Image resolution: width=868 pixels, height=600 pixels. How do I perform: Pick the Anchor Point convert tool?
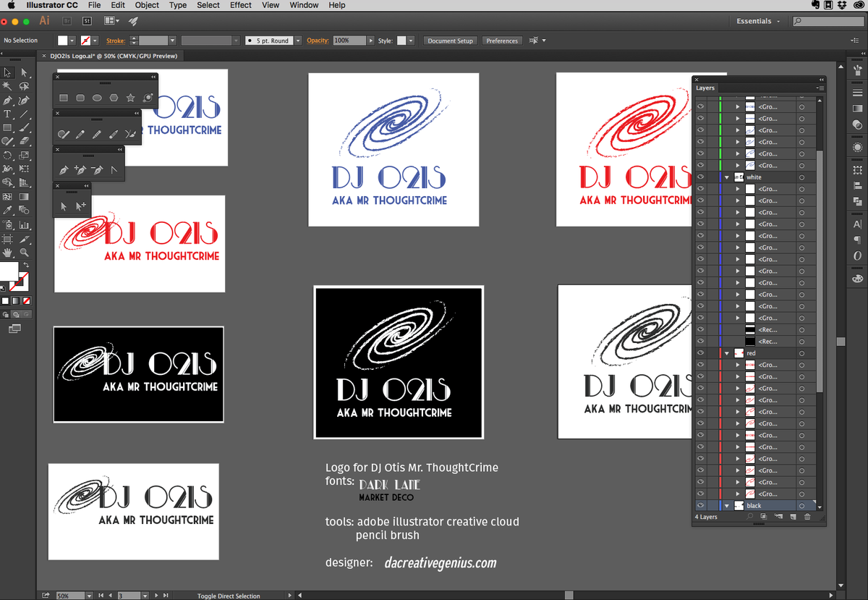point(114,170)
